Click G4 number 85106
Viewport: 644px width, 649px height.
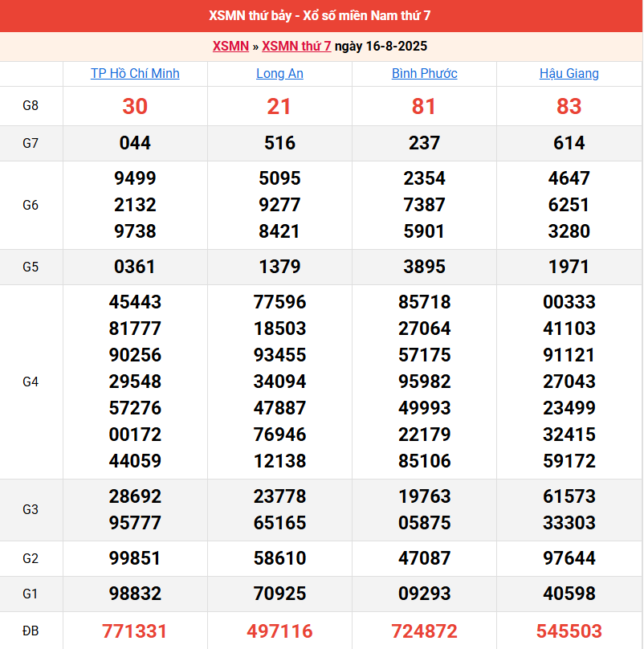point(424,461)
